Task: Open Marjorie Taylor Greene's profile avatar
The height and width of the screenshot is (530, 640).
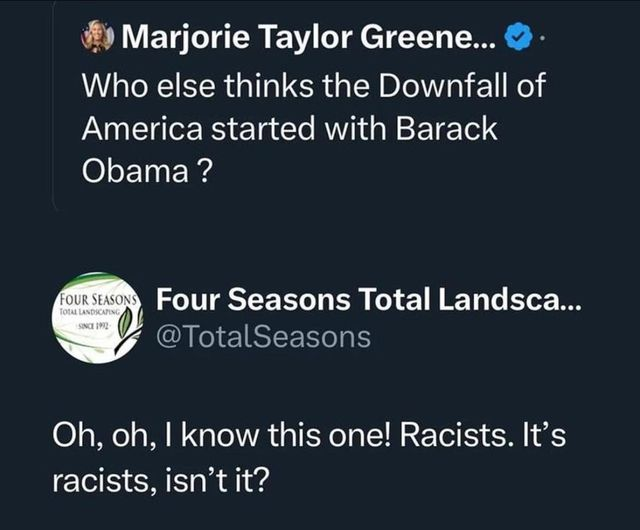Action: click(97, 35)
